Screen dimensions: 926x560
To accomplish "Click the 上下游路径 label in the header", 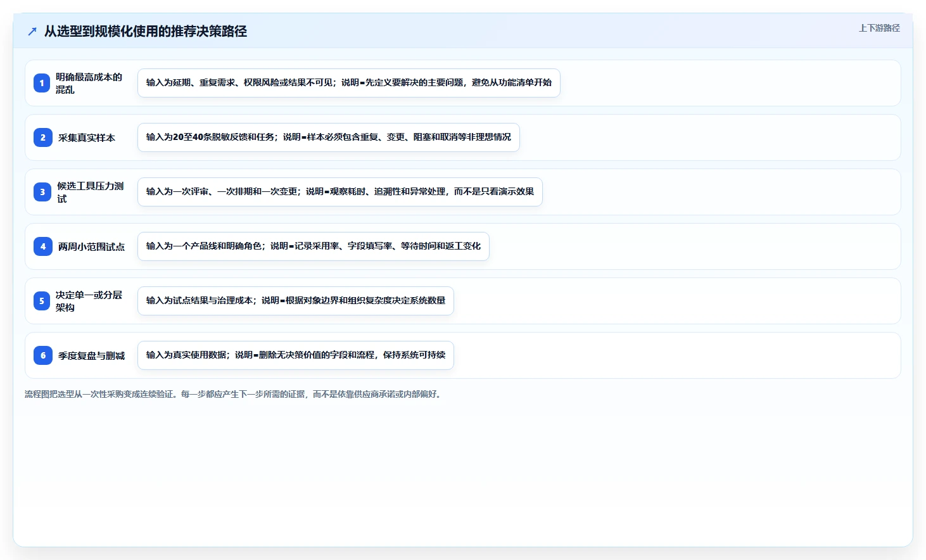I will [879, 28].
